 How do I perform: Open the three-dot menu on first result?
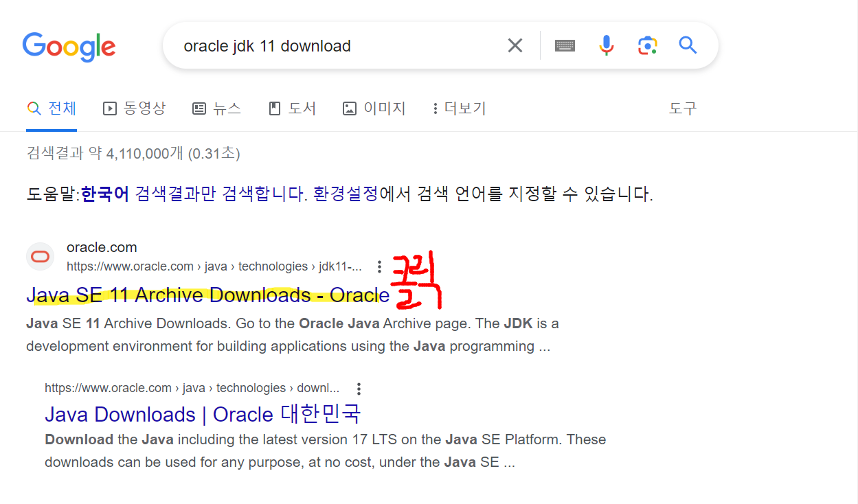[379, 266]
